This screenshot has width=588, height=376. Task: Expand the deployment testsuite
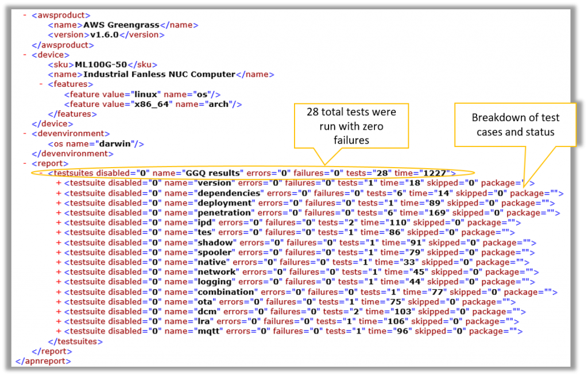point(59,203)
